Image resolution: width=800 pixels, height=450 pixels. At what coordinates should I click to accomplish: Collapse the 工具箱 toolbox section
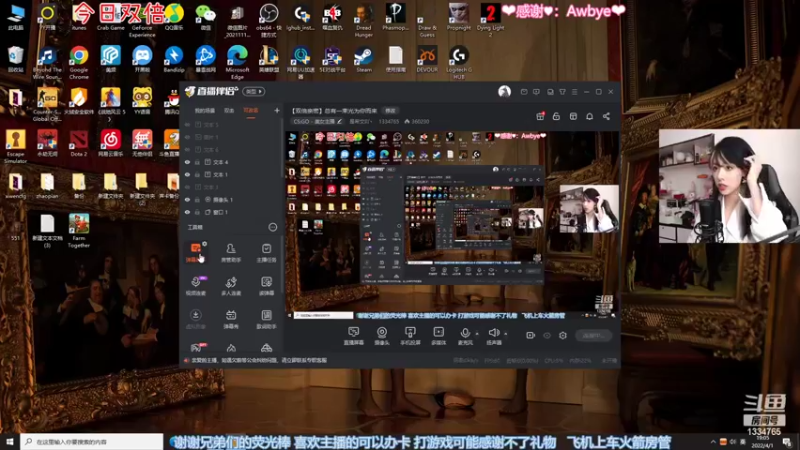pyautogui.click(x=272, y=227)
